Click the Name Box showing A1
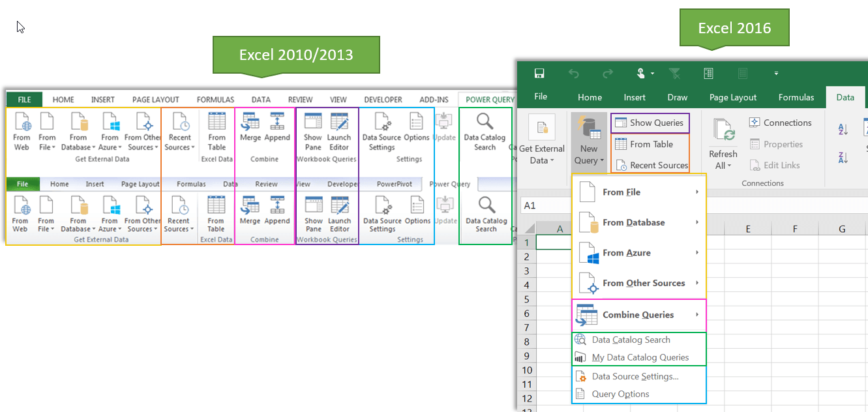Screen dimensions: 868x412 click(x=544, y=205)
